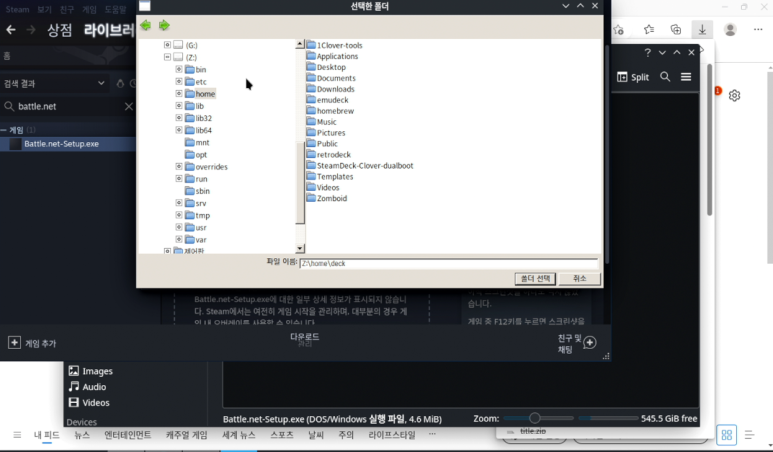Click the file name input field

pyautogui.click(x=449, y=263)
